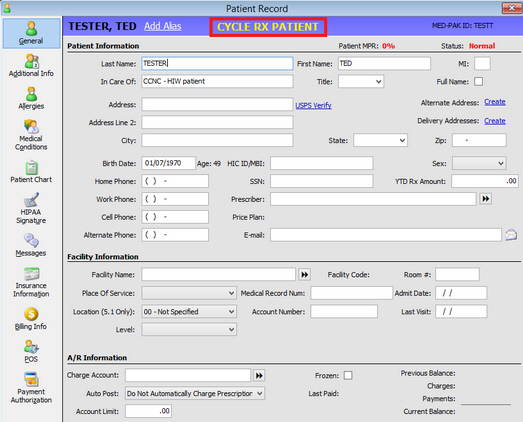Image resolution: width=523 pixels, height=422 pixels.
Task: Open the Billing Info coin icon
Action: point(31,314)
